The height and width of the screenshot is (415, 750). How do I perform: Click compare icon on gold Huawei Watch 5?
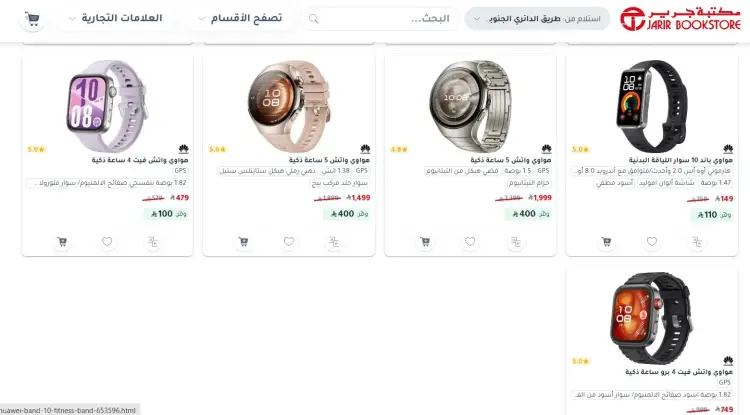coord(334,242)
